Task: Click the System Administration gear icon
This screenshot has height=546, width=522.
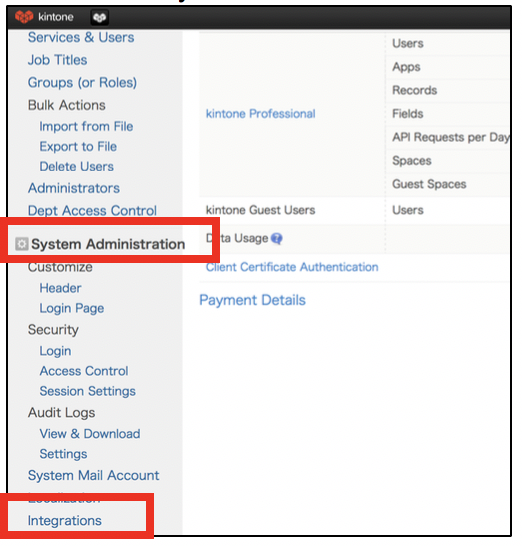Action: tap(21, 244)
